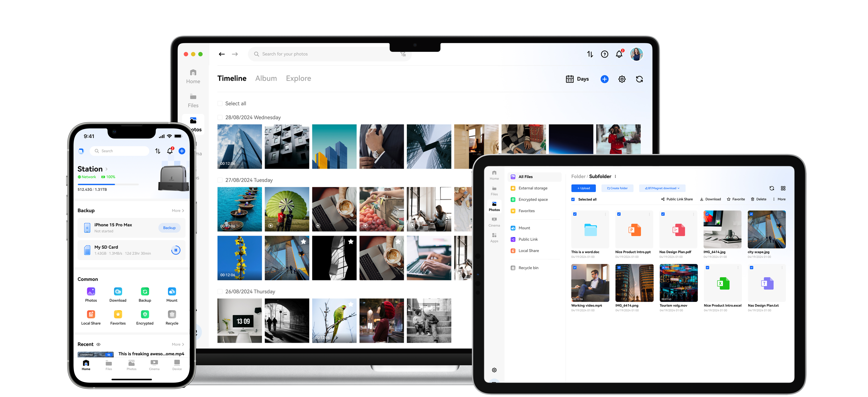Open the Device tab in phone bottom bar
The height and width of the screenshot is (397, 868).
click(177, 365)
